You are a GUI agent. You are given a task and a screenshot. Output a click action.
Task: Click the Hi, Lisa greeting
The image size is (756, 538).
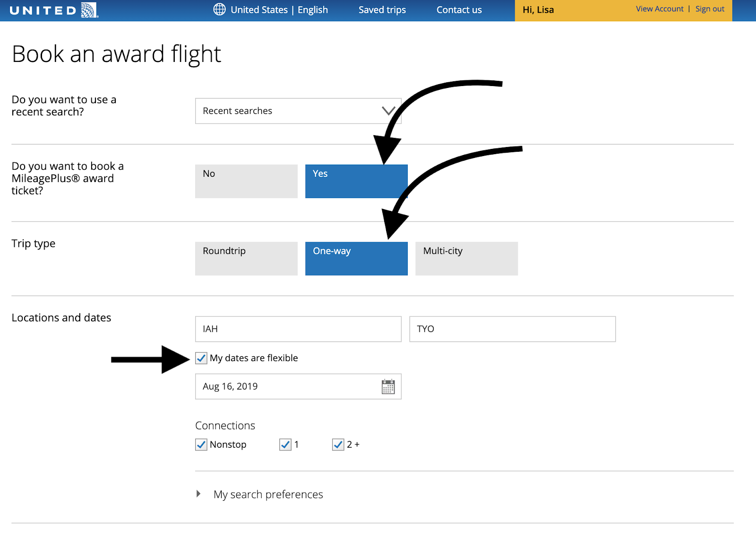pyautogui.click(x=538, y=10)
